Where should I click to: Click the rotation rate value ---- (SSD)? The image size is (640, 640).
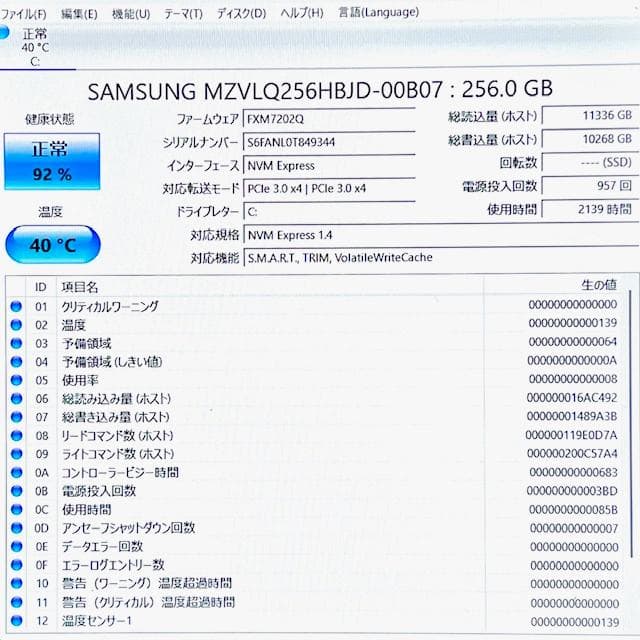pyautogui.click(x=590, y=162)
